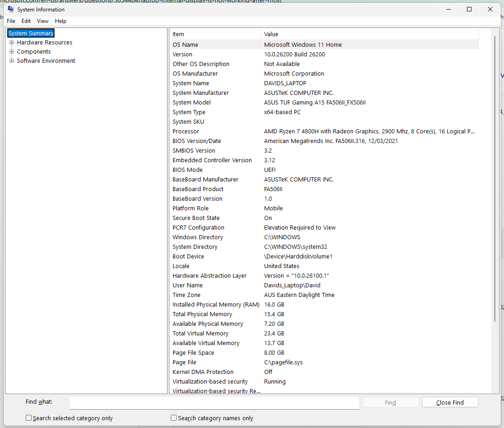Minimize the System Information window

click(449, 9)
